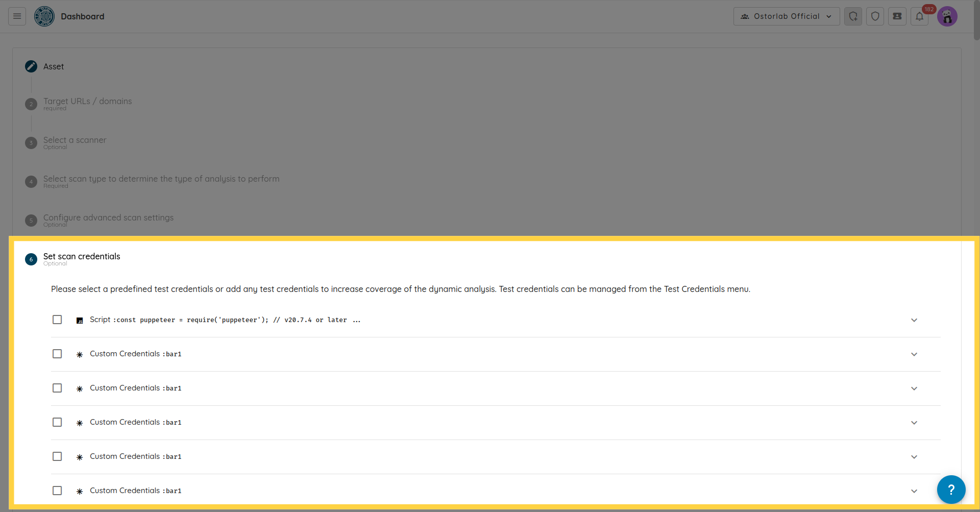Open Configure advanced scan settings step

108,218
